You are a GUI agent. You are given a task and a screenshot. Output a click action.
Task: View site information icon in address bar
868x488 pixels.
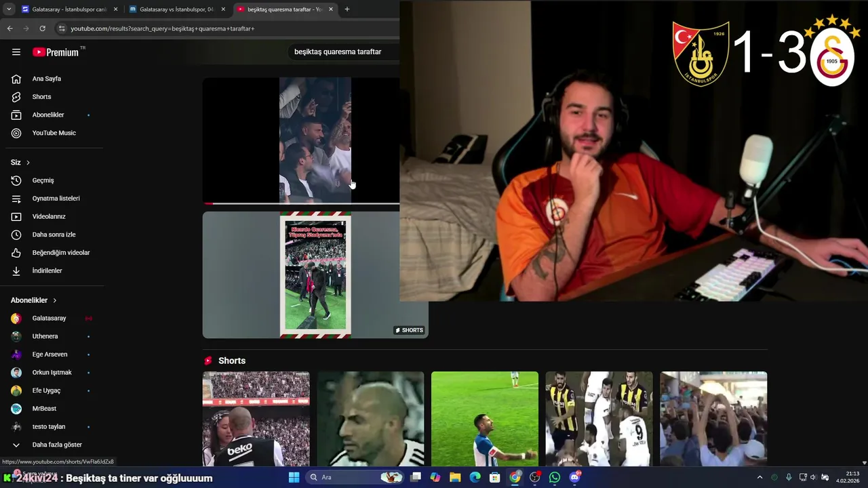coord(62,28)
